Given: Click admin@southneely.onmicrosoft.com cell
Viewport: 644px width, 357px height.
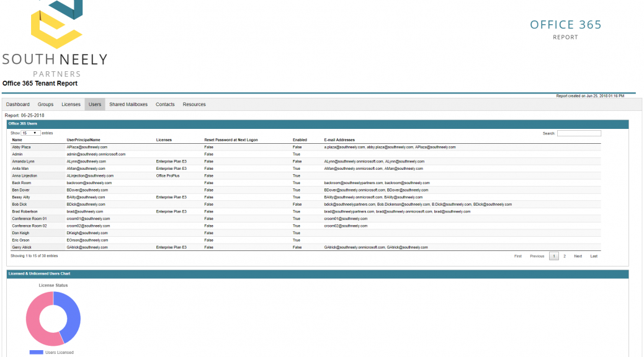Looking at the screenshot, I should [x=96, y=154].
